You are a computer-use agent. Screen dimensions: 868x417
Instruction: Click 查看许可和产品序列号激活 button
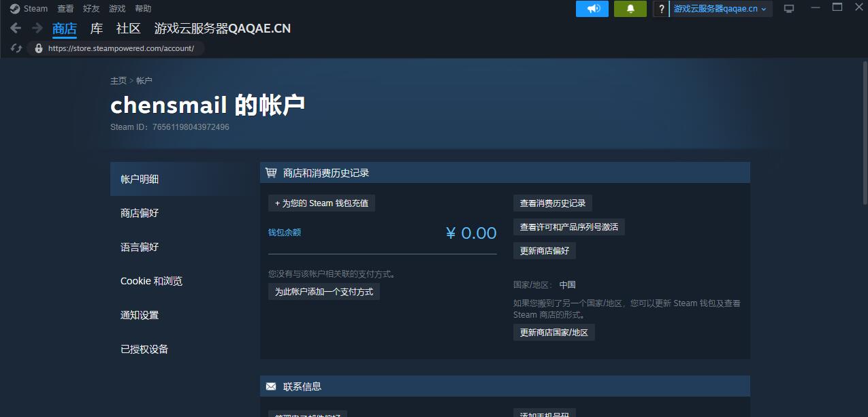(569, 227)
